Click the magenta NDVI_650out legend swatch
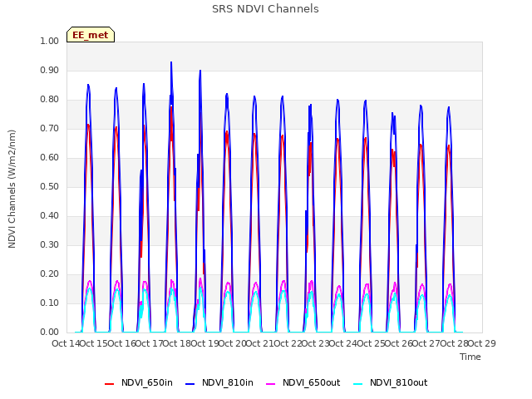532x399 pixels. (x=270, y=384)
